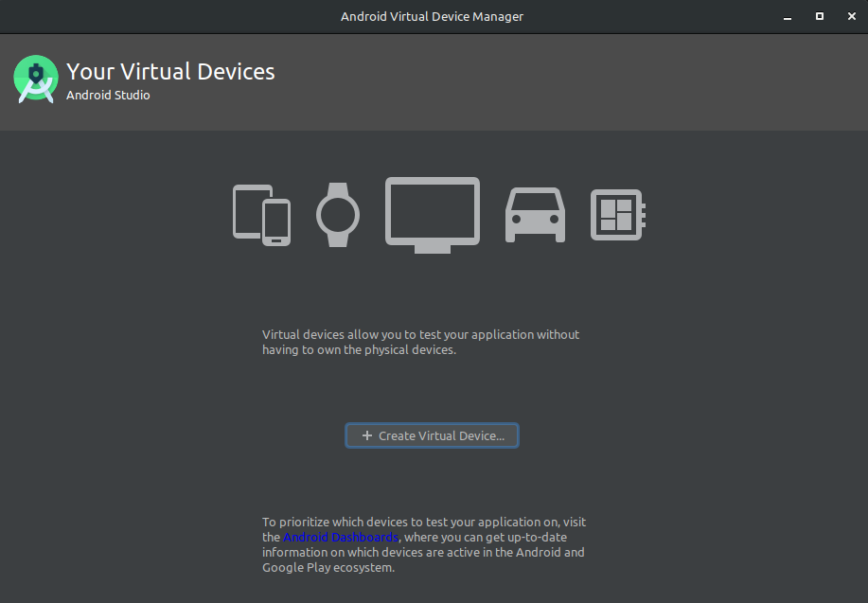
Task: Click the 'Android Virtual Device Manager' window title
Action: pos(432,17)
